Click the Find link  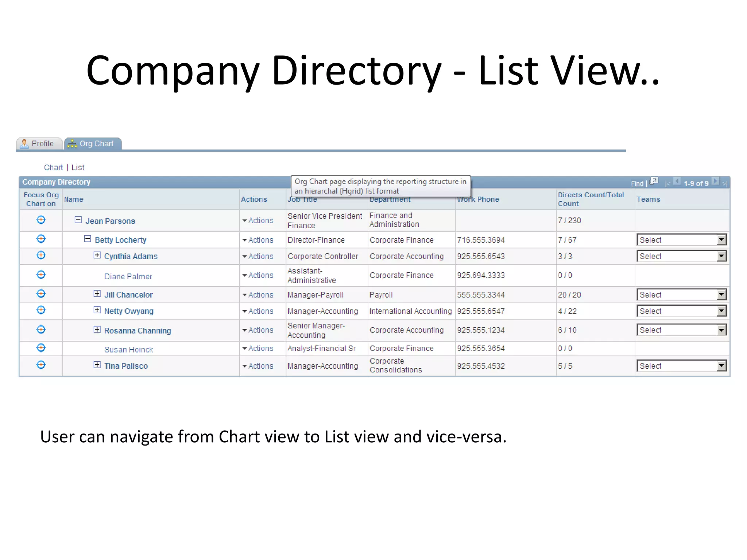(637, 183)
